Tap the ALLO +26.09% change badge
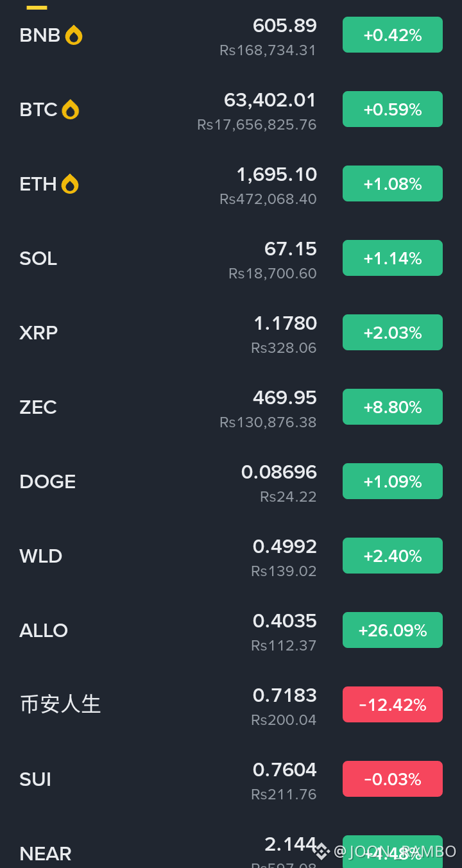Image resolution: width=462 pixels, height=868 pixels. pos(393,630)
